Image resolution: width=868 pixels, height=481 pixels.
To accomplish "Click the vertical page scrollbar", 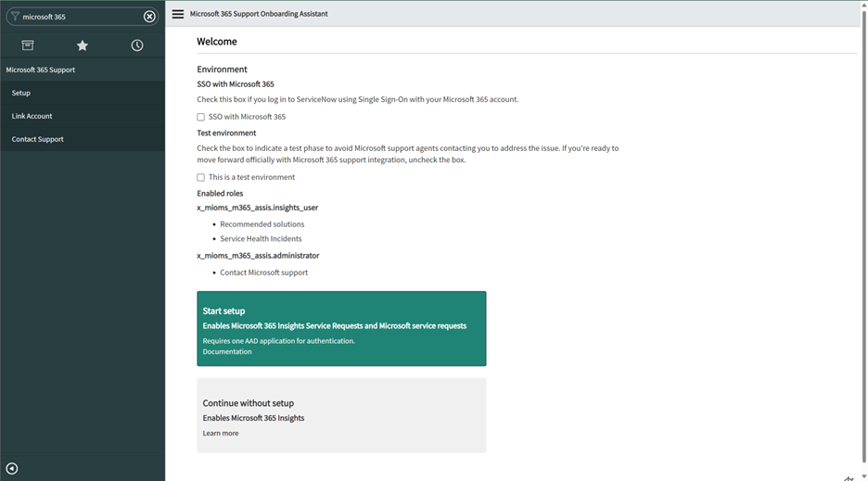I will tap(864, 238).
